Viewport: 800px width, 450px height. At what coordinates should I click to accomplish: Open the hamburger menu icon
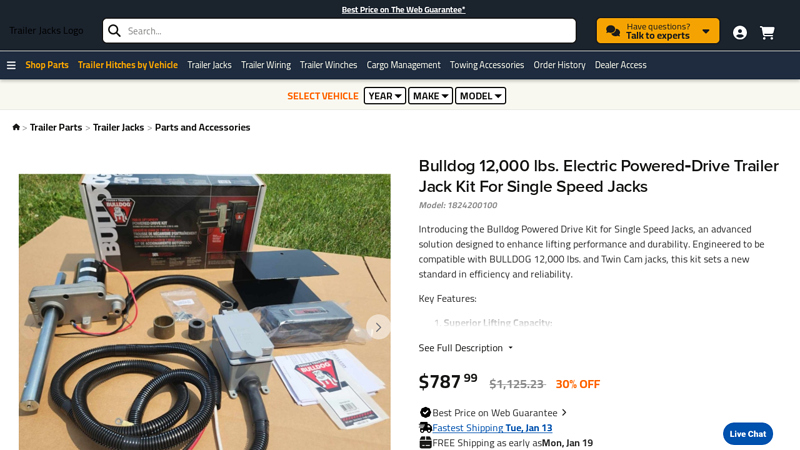11,65
